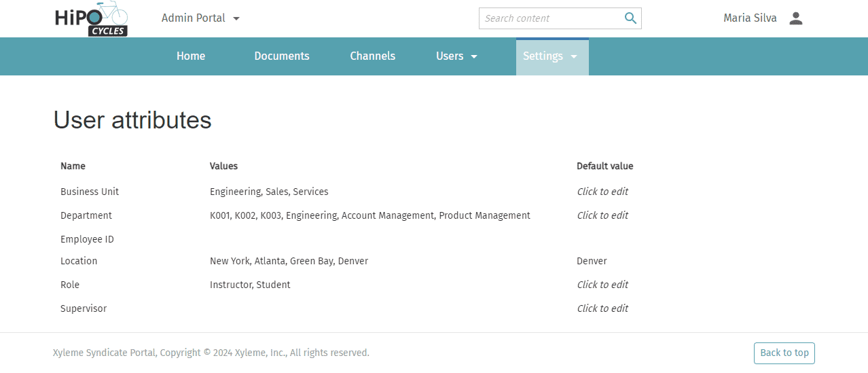The height and width of the screenshot is (373, 868).
Task: Click the Location attribute values list
Action: (289, 261)
